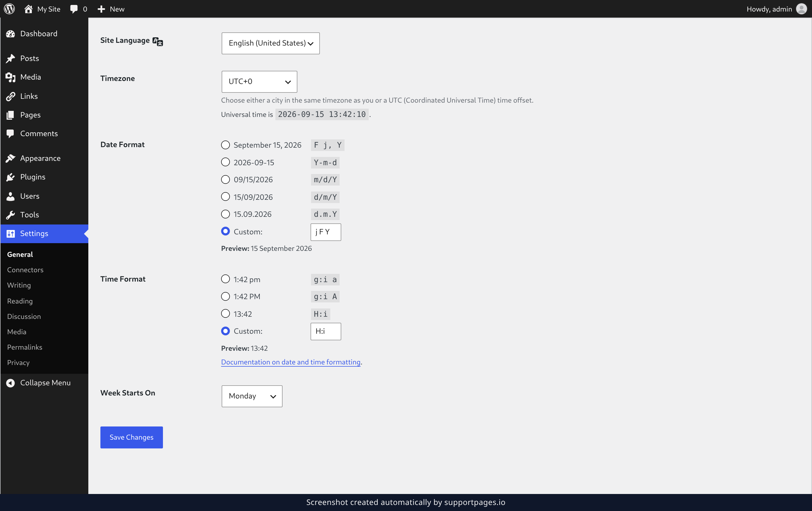
Task: Click the Comments speech icon in sidebar
Action: pyautogui.click(x=10, y=134)
